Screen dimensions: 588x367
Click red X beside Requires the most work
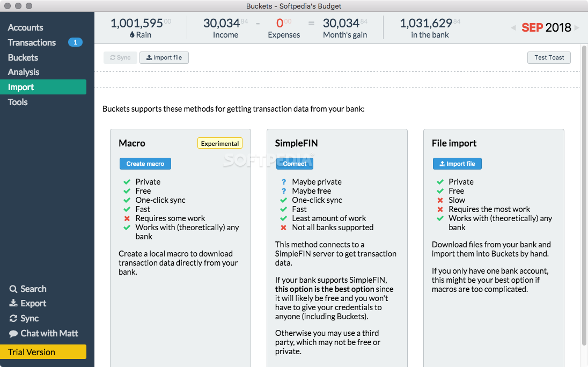click(440, 209)
